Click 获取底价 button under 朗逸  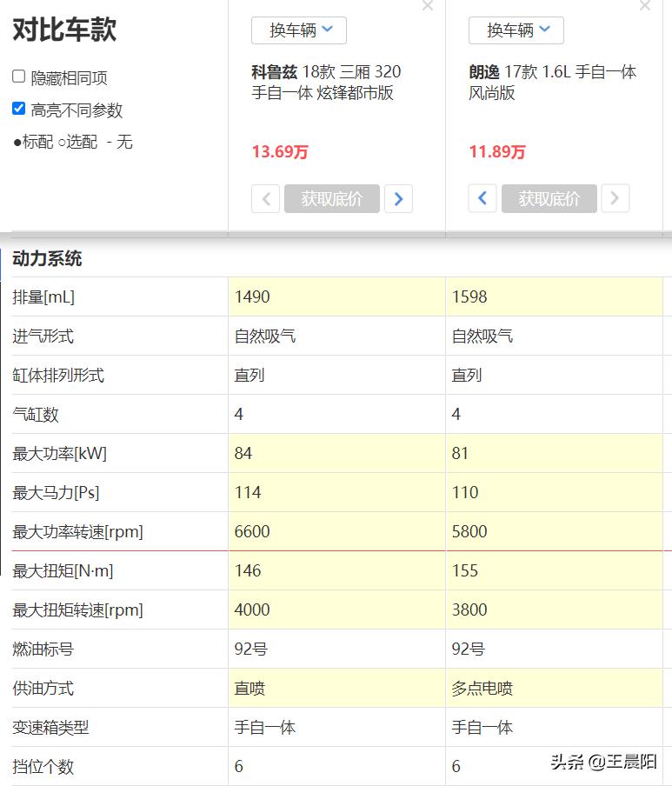(x=549, y=198)
